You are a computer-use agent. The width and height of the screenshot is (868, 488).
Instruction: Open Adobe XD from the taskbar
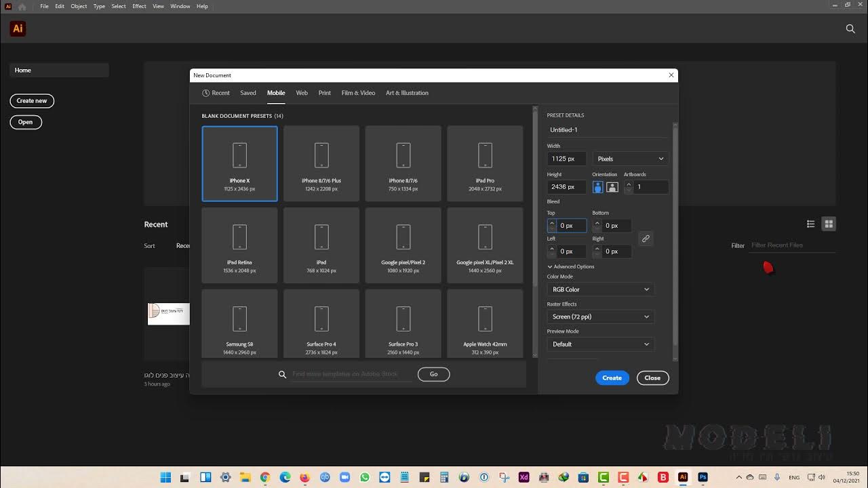point(524,477)
